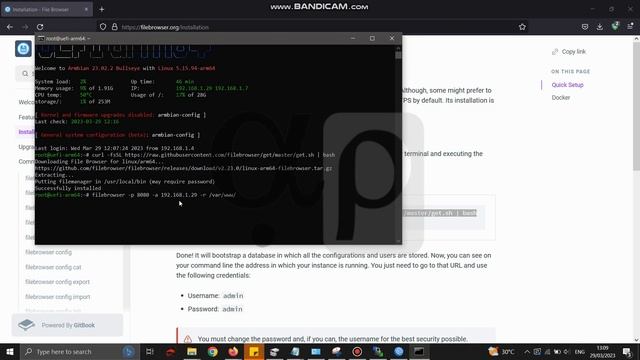Screen dimensions: 640x360
Task: Click the site padlock icon
Action: coord(115,27)
